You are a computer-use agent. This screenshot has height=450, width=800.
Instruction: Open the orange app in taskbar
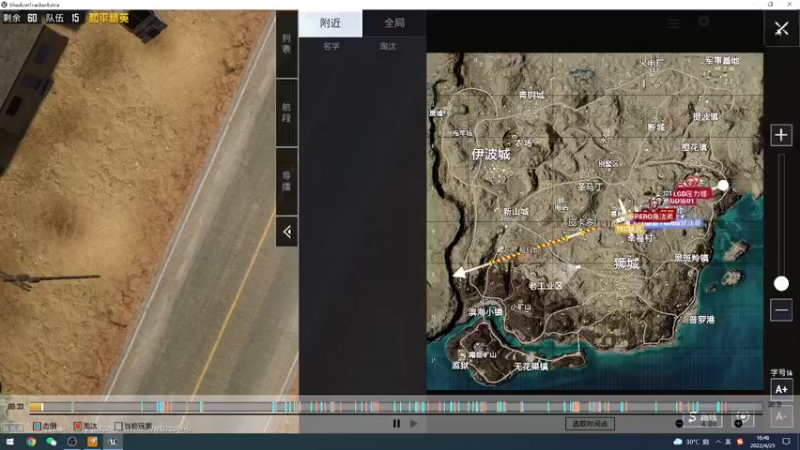click(x=92, y=441)
